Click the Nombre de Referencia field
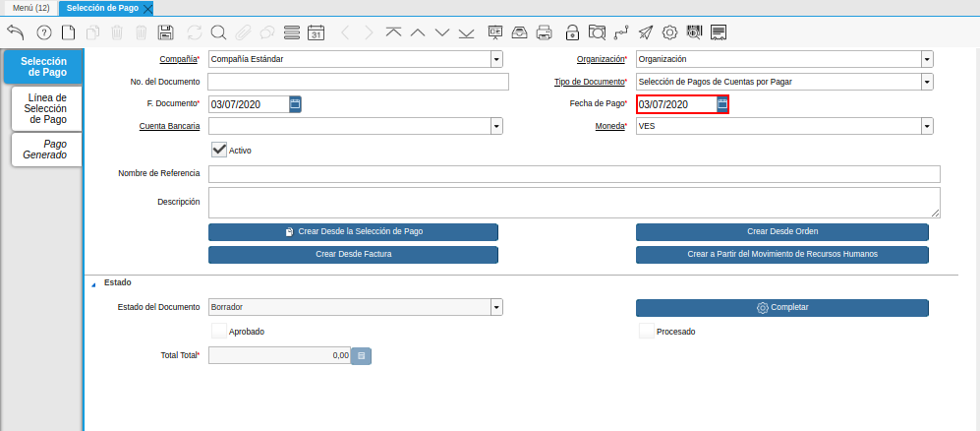Screen dimensions: 980x431 point(574,174)
